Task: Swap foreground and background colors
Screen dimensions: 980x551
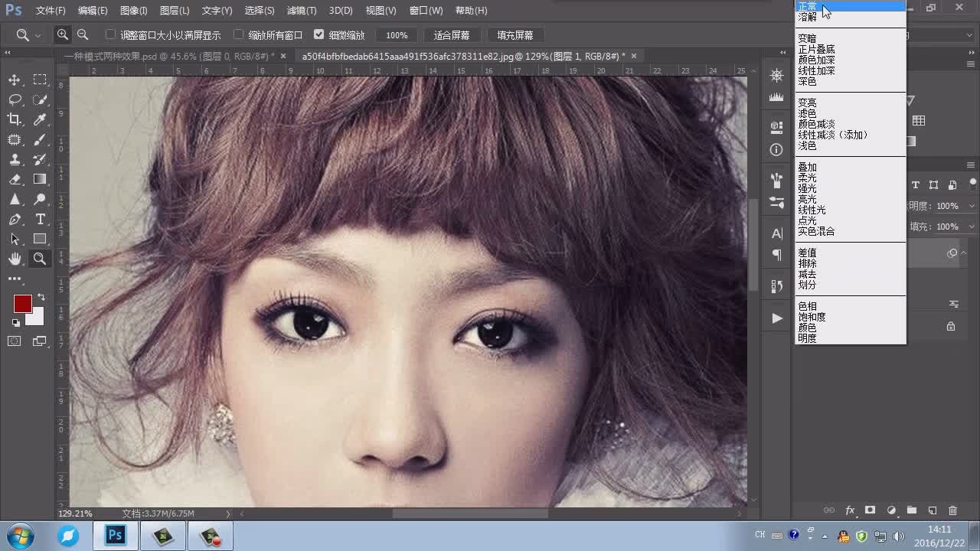Action: (x=41, y=297)
